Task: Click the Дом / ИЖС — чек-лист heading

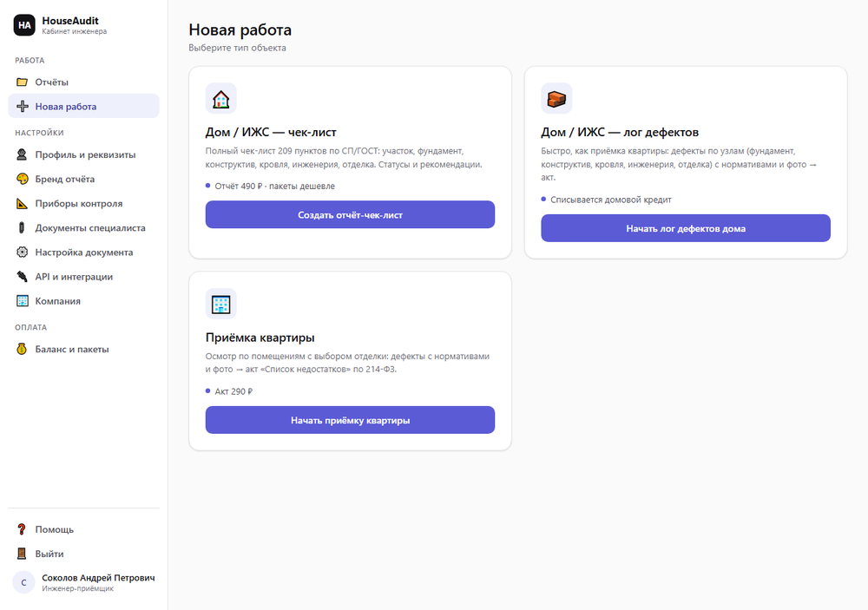Action: click(271, 132)
